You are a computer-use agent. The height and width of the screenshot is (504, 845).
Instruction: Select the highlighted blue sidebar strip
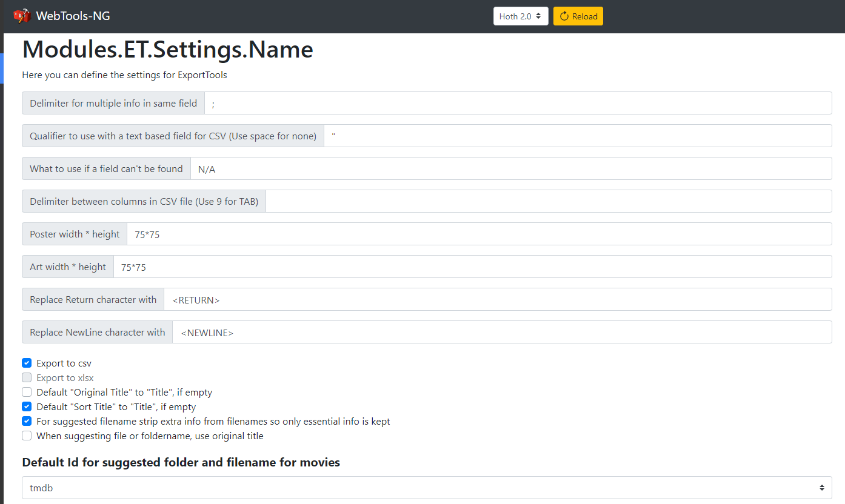2,68
